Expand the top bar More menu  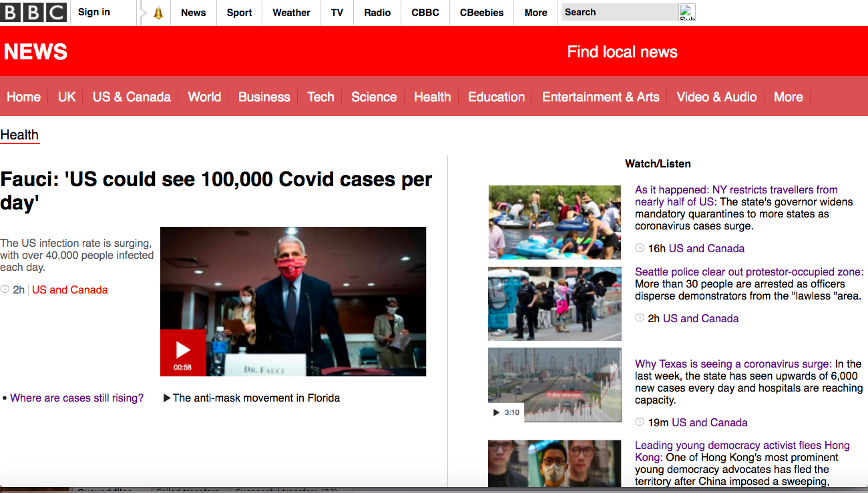pyautogui.click(x=535, y=13)
